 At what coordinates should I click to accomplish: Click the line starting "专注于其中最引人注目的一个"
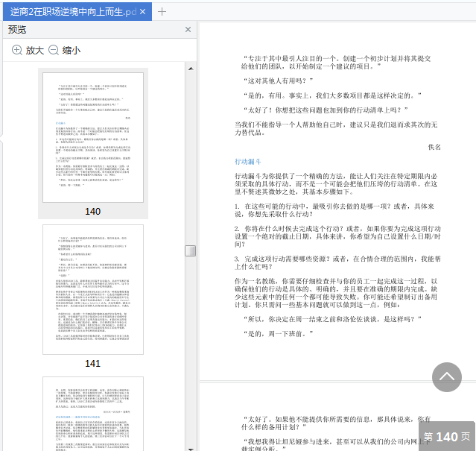coord(336,63)
